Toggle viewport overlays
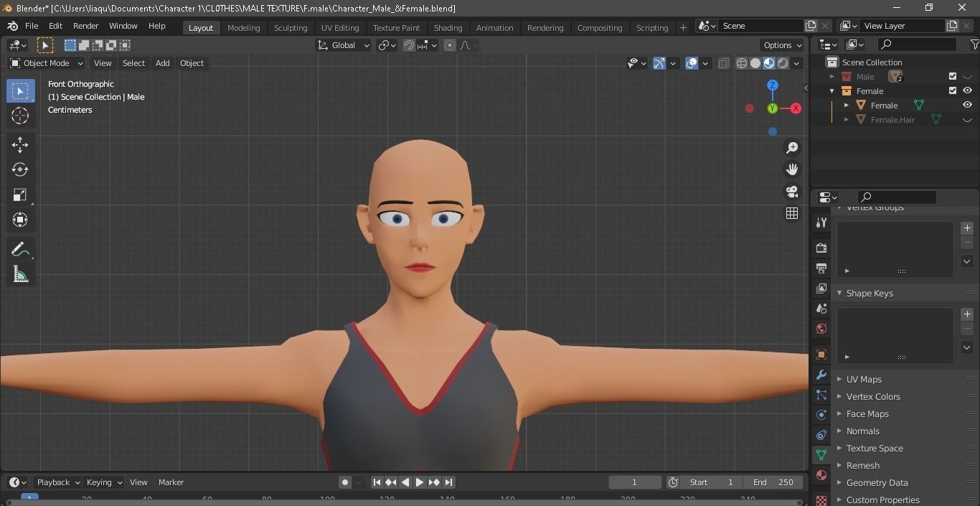This screenshot has height=506, width=980. pyautogui.click(x=692, y=63)
